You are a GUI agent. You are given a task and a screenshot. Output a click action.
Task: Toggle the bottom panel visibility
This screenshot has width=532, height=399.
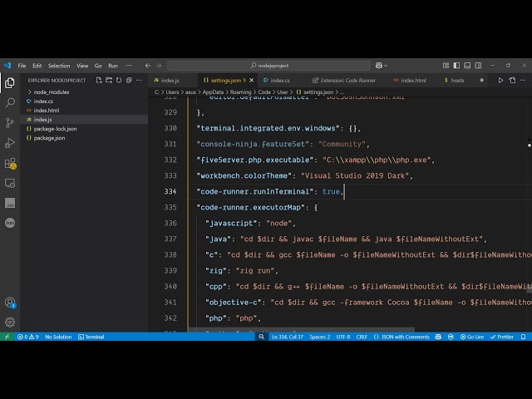(467, 66)
